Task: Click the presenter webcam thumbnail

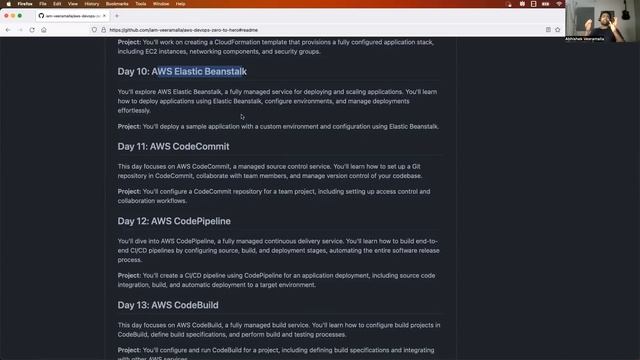Action: coord(602,20)
